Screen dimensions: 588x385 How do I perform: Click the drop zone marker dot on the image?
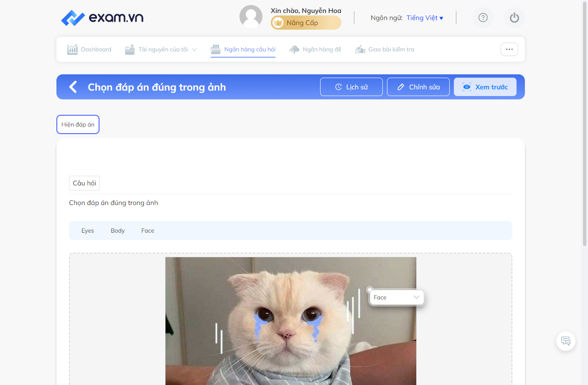(369, 289)
